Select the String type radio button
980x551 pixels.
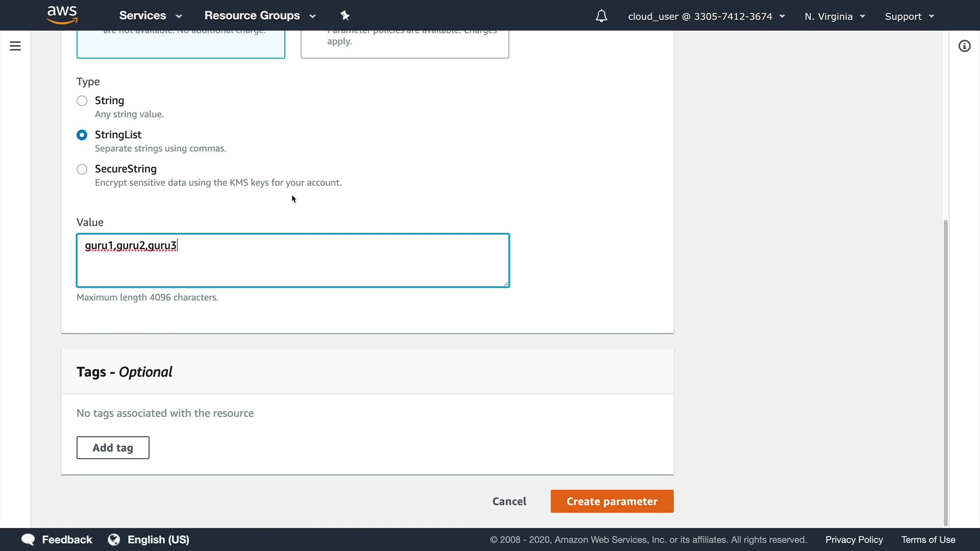82,101
